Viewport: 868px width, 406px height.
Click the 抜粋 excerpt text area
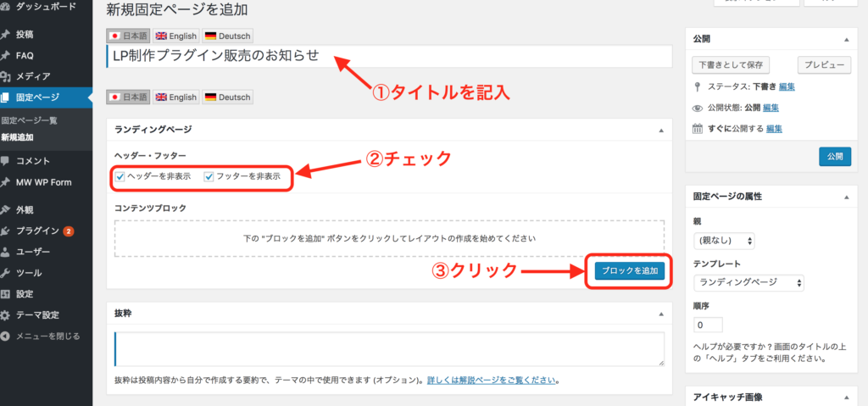pyautogui.click(x=389, y=348)
